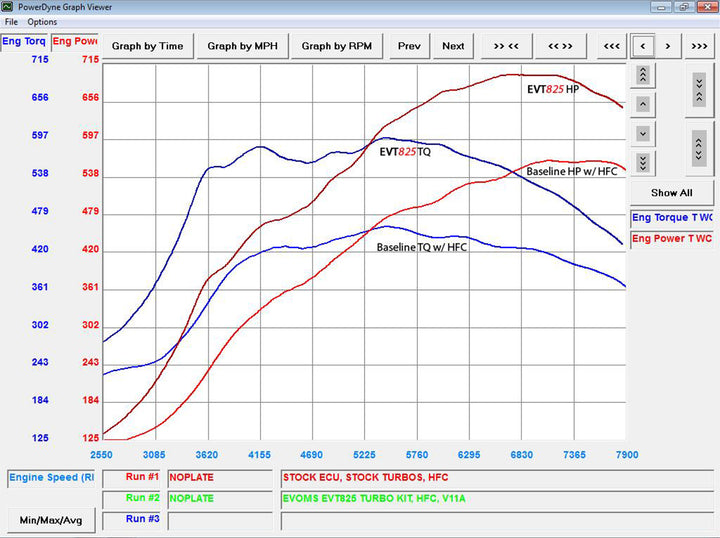The image size is (720, 538).
Task: Click 'STOCK ECU, STOCK TURBOS, HFC' description
Action: [497, 478]
